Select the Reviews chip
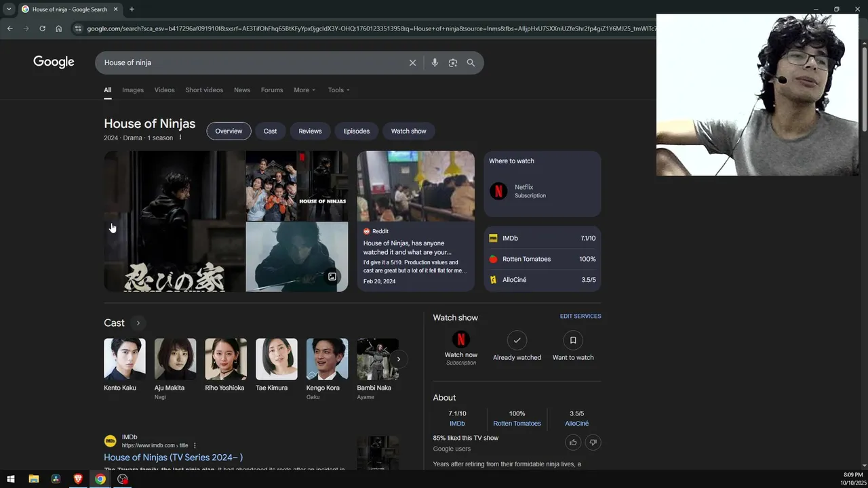868x488 pixels. [x=310, y=131]
